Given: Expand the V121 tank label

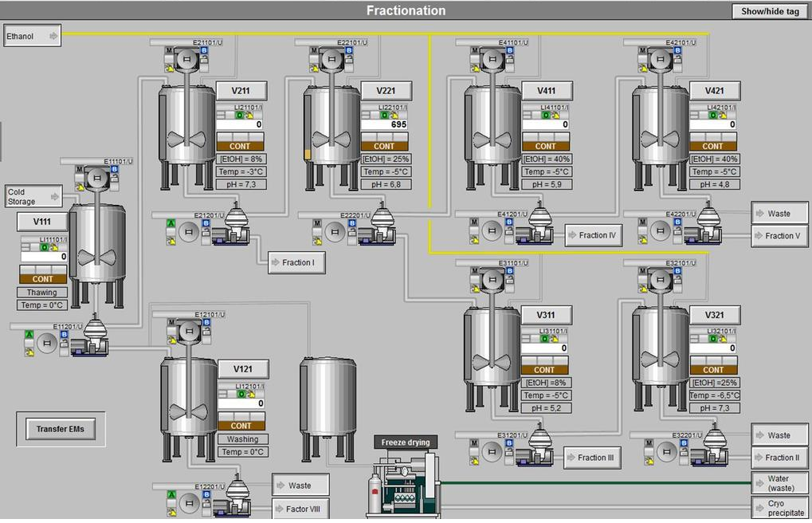Looking at the screenshot, I should pos(242,369).
